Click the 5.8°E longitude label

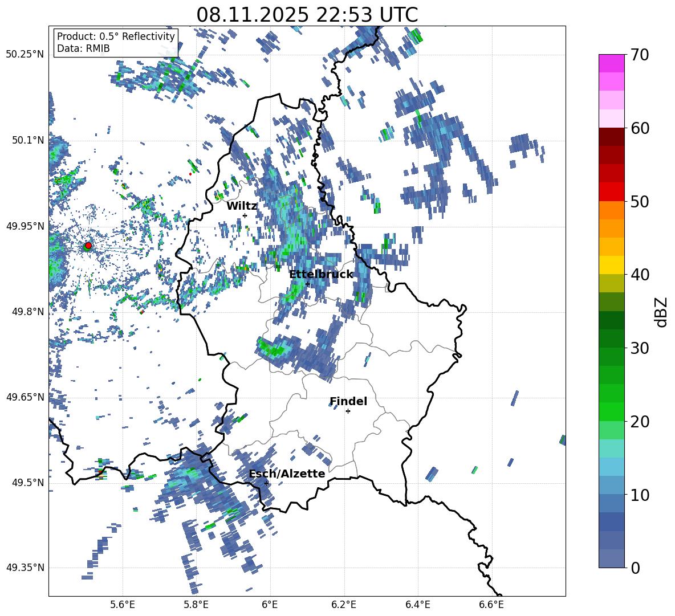coord(196,605)
